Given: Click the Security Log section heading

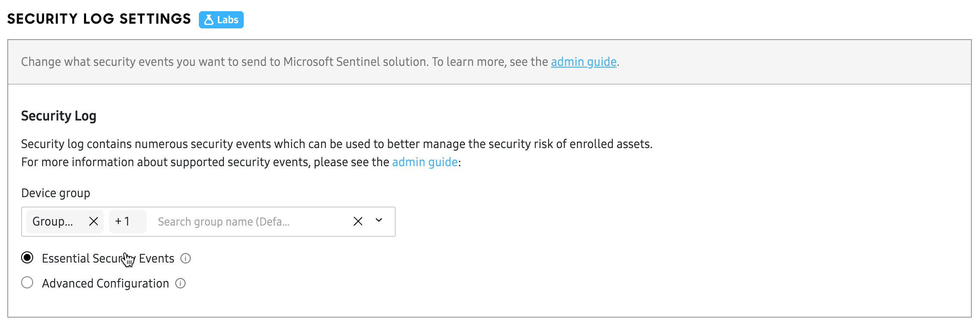Looking at the screenshot, I should tap(59, 116).
